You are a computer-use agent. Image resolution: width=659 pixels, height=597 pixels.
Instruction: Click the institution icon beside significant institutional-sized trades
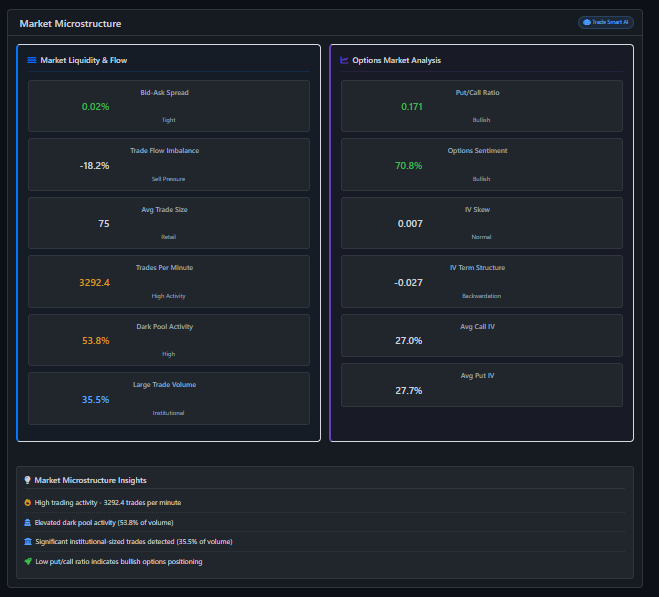pos(27,542)
